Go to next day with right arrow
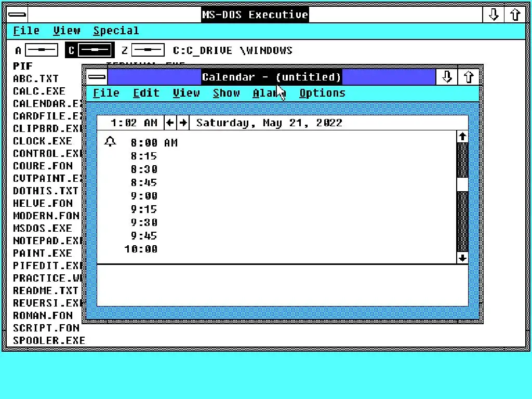The image size is (532, 399). pos(183,123)
